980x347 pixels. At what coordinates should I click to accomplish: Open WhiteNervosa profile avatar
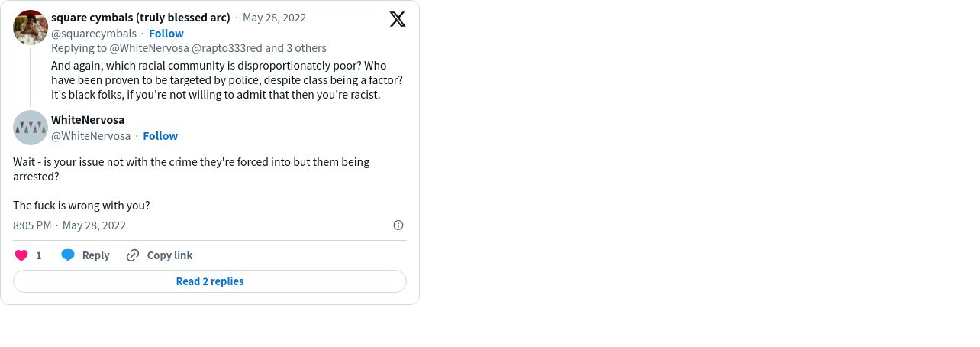[x=31, y=128]
